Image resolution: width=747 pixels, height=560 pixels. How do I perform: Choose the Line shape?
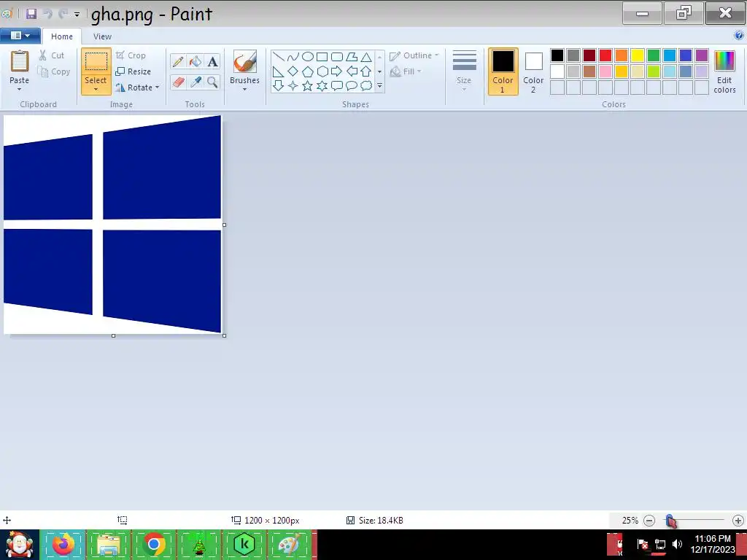coord(279,57)
